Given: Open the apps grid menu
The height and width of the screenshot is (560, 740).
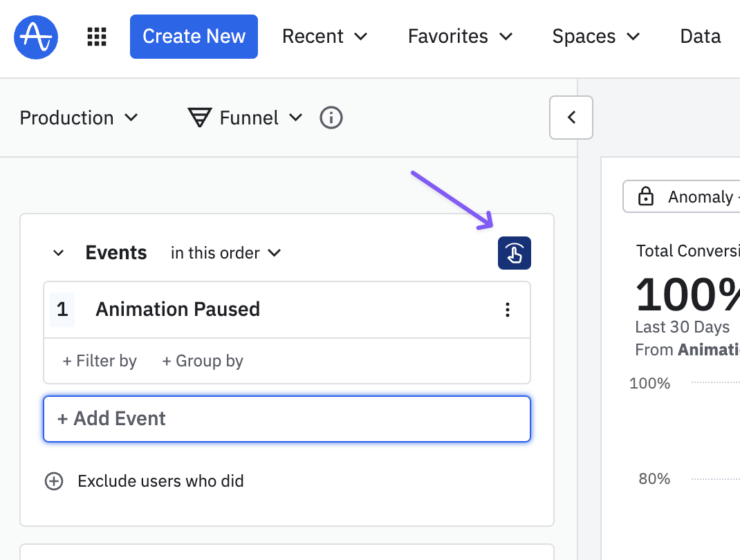Looking at the screenshot, I should point(97,37).
